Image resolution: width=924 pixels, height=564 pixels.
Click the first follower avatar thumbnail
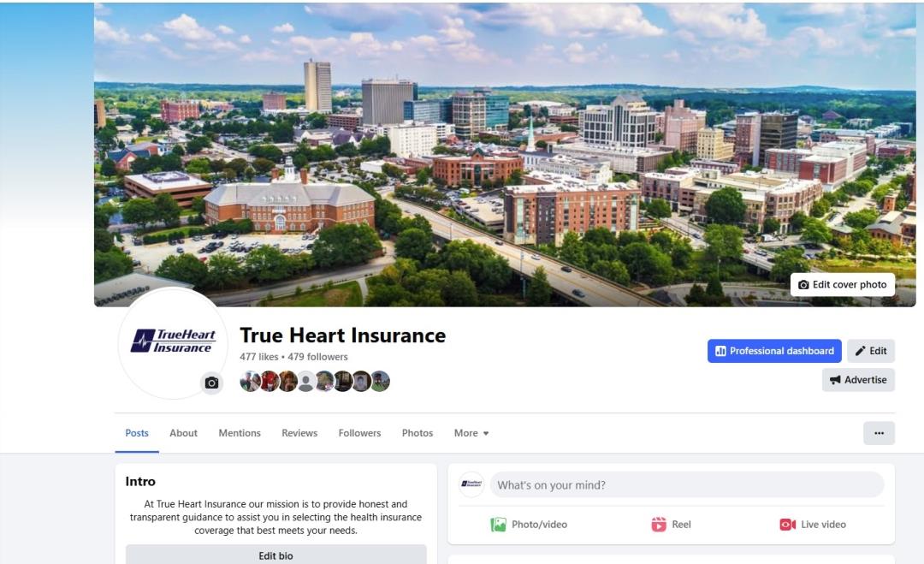click(250, 382)
